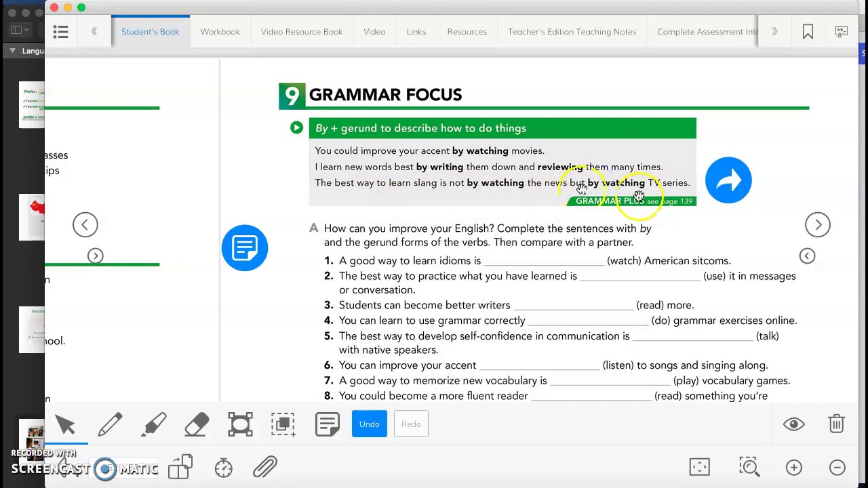The height and width of the screenshot is (488, 868).
Task: Add a text note with note tool
Action: pyautogui.click(x=327, y=425)
